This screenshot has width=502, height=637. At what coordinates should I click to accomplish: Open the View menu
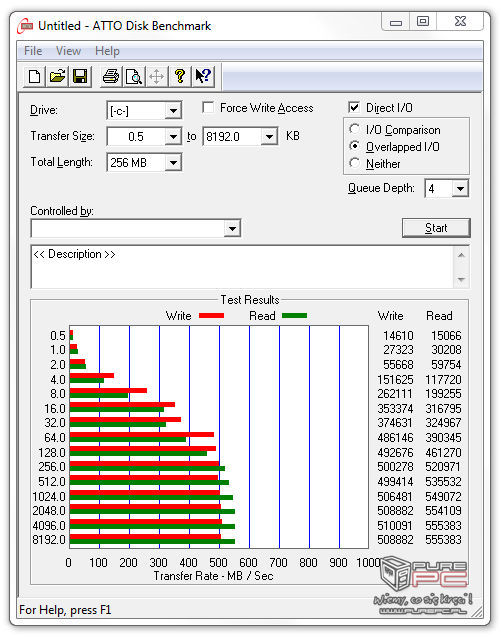pyautogui.click(x=68, y=51)
